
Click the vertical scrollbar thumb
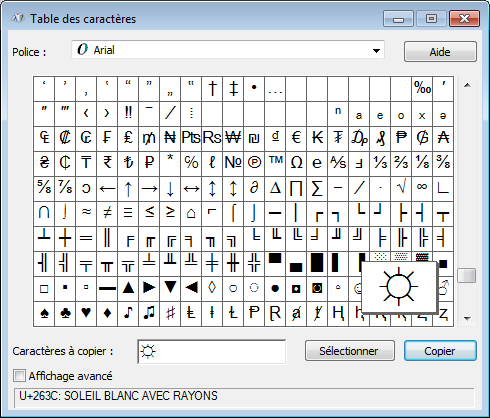pyautogui.click(x=467, y=276)
